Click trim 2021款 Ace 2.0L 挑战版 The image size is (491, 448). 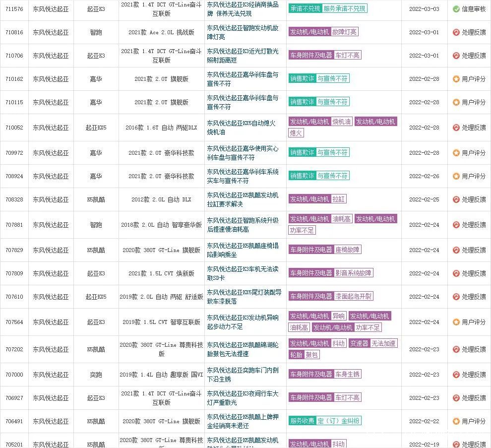tap(161, 32)
